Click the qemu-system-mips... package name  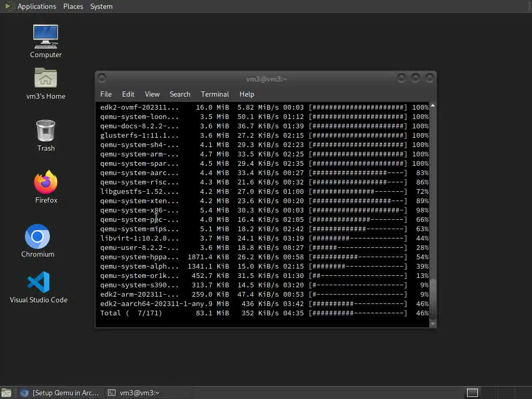tap(139, 229)
